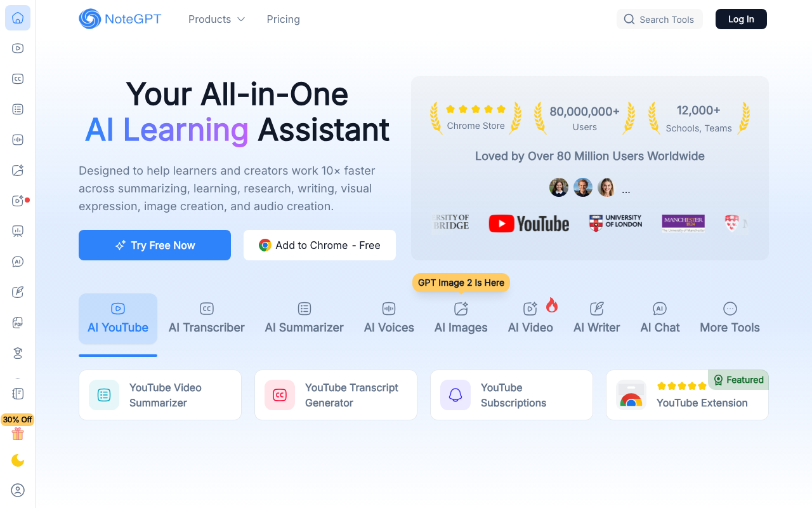Click the NoteGPT logo
812x508 pixels.
(x=120, y=19)
